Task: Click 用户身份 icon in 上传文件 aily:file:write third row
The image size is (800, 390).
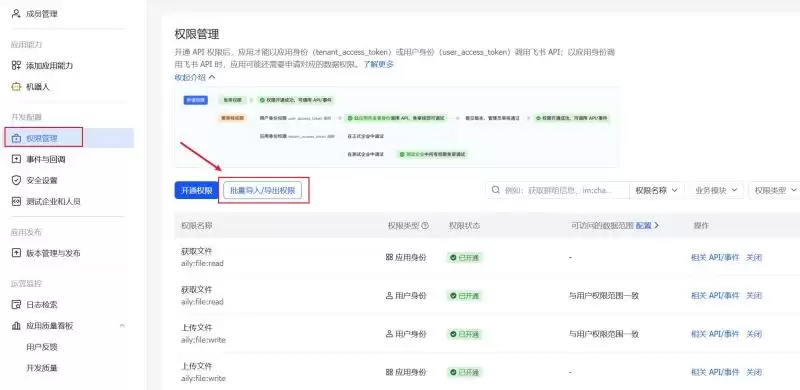Action: click(389, 334)
